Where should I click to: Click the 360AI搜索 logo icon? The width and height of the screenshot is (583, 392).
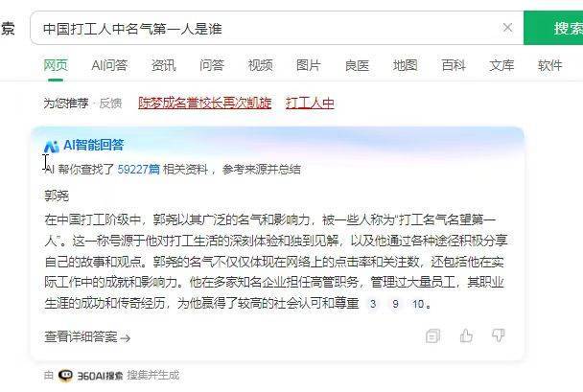pos(65,376)
